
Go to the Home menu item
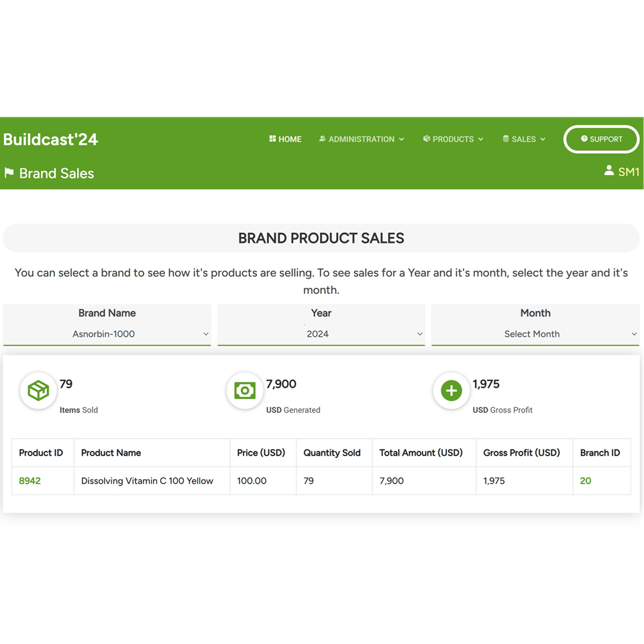(285, 140)
